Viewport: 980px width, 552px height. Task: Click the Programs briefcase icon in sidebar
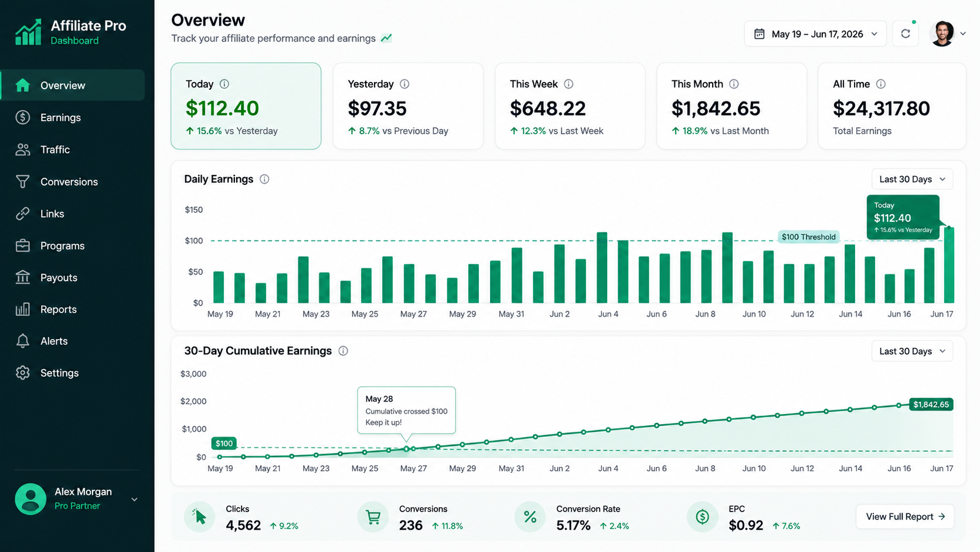23,245
